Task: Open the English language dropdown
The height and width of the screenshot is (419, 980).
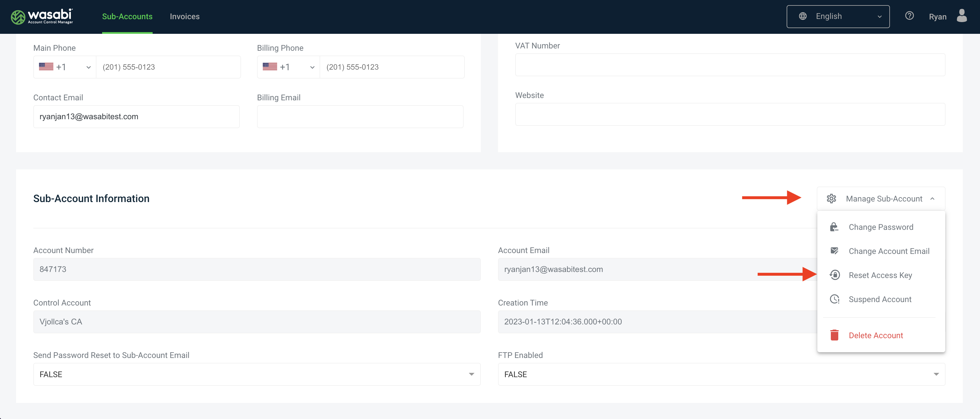Action: coord(838,16)
